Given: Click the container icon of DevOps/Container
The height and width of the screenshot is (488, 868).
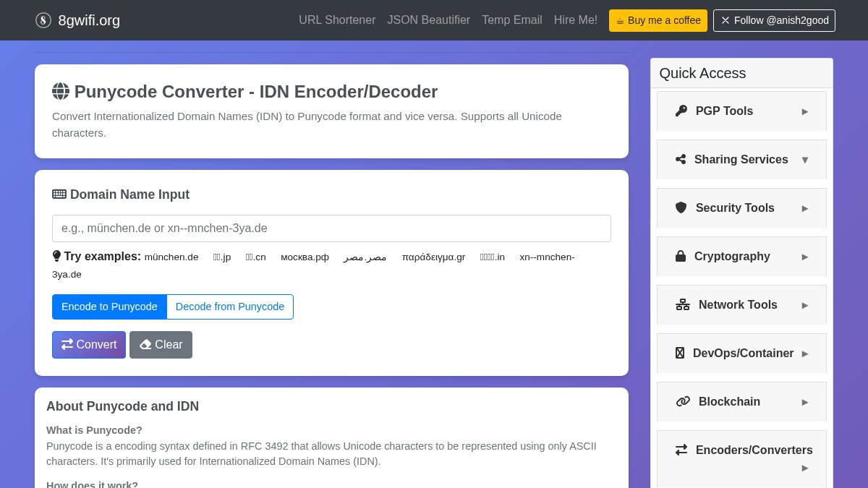Looking at the screenshot, I should click(680, 353).
